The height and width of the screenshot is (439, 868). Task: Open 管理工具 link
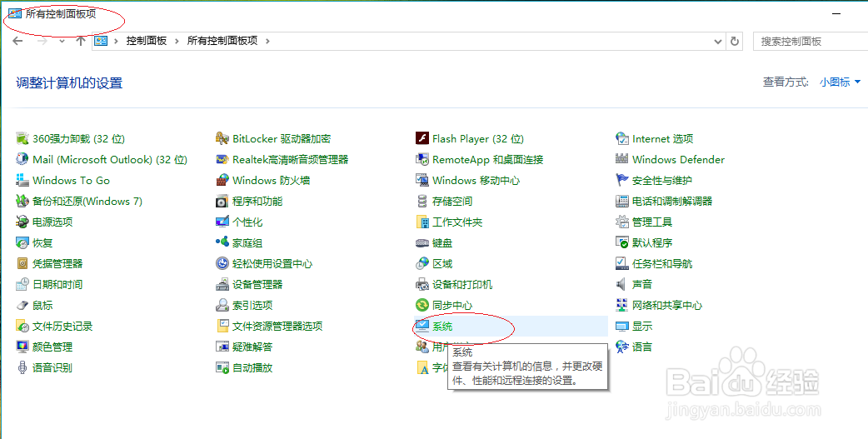coord(652,222)
